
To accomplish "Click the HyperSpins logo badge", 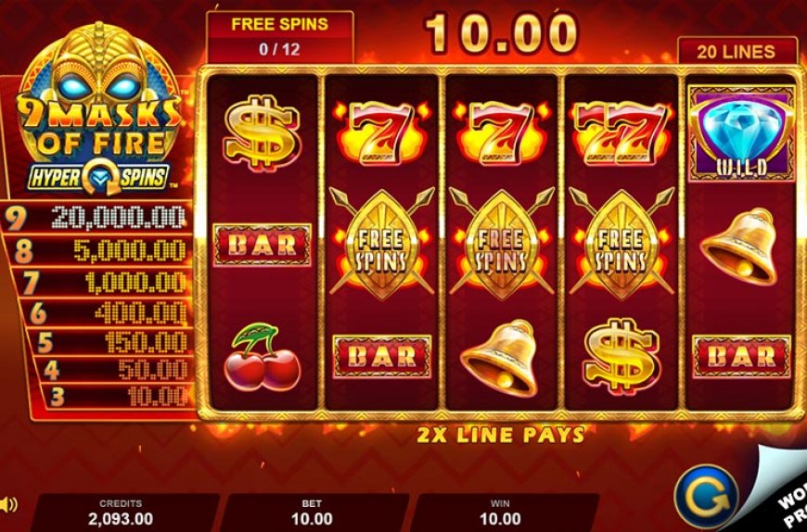I will click(98, 178).
